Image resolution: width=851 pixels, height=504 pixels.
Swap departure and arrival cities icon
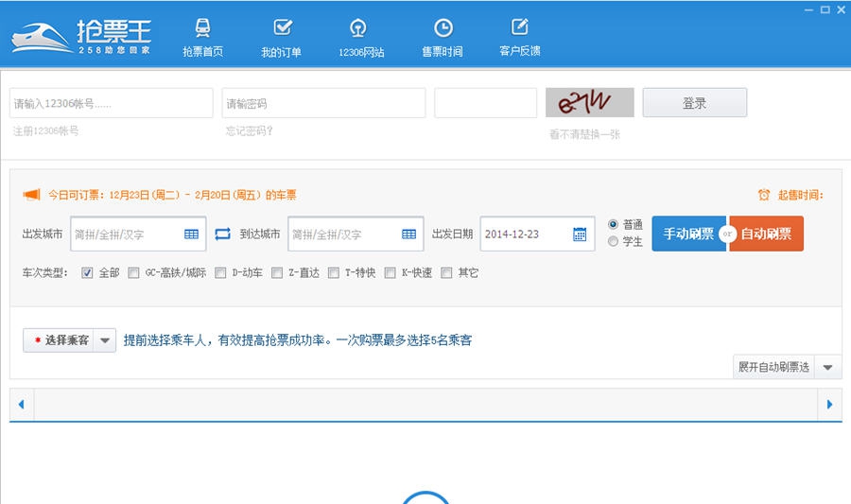pos(222,234)
